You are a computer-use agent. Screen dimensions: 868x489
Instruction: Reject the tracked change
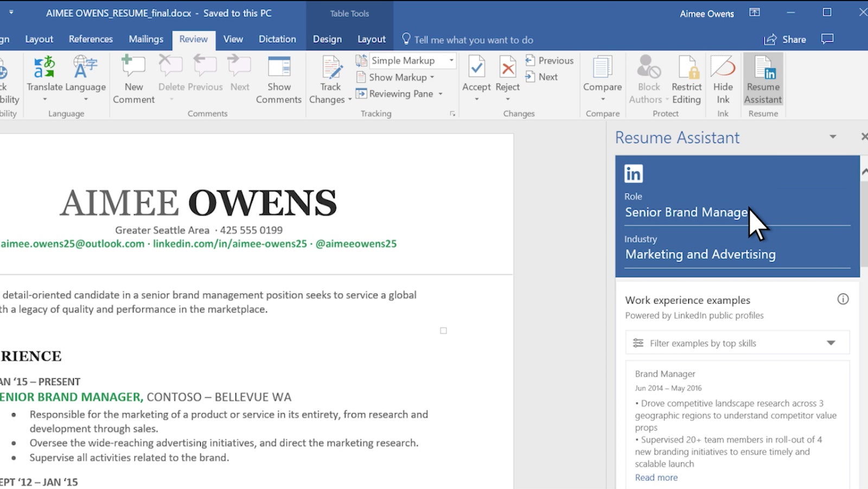click(x=508, y=73)
